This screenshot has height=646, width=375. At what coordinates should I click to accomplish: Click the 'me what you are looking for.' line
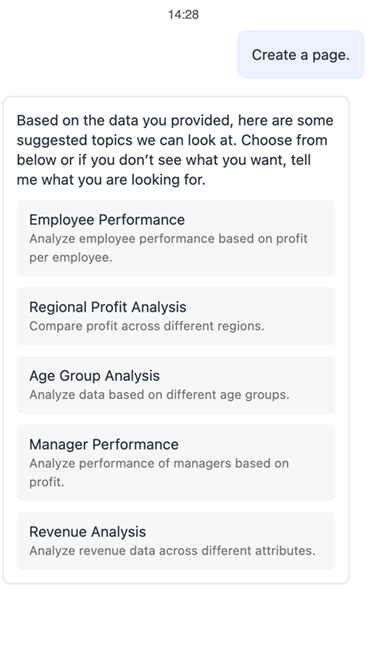[x=111, y=180]
